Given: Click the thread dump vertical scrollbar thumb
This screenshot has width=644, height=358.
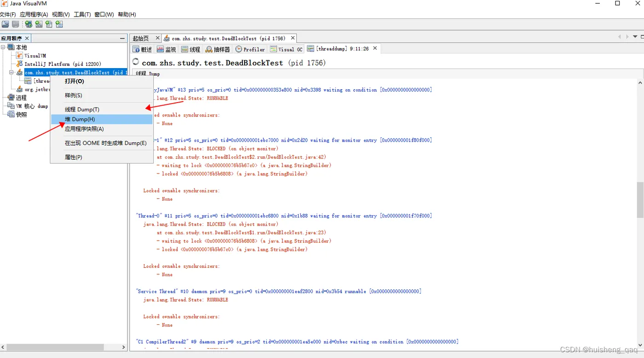Looking at the screenshot, I should 640,200.
